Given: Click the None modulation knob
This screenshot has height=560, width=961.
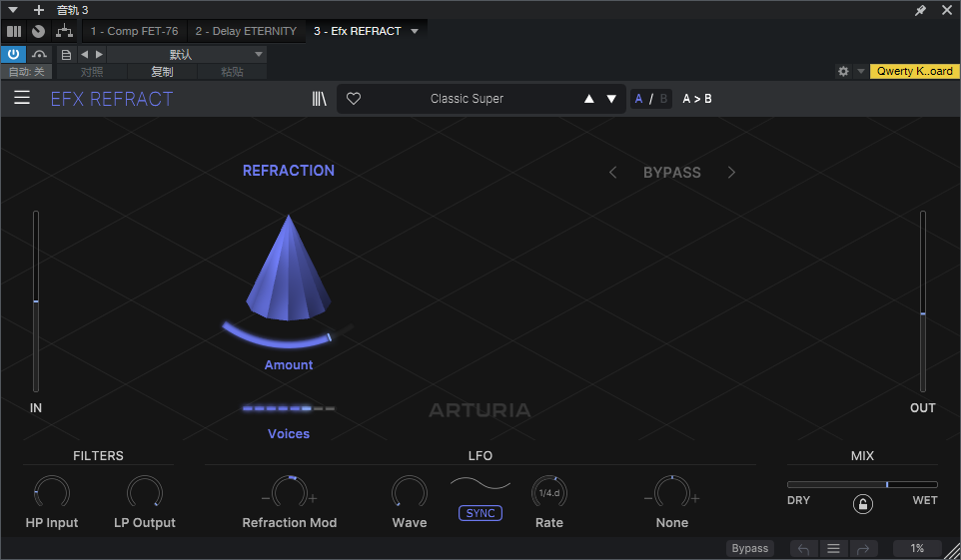Looking at the screenshot, I should pyautogui.click(x=672, y=492).
